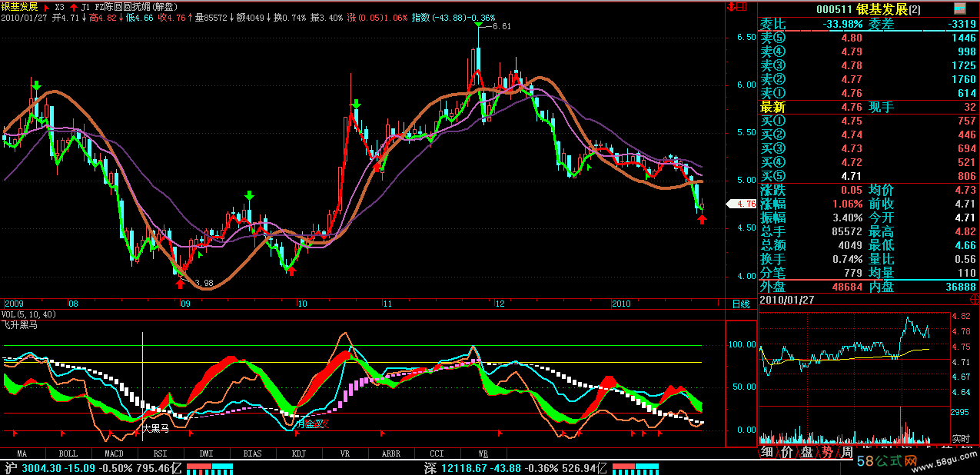Image resolution: width=980 pixels, height=475 pixels.
Task: Select the 卖④ ask row at 4.79
Action: [x=869, y=51]
